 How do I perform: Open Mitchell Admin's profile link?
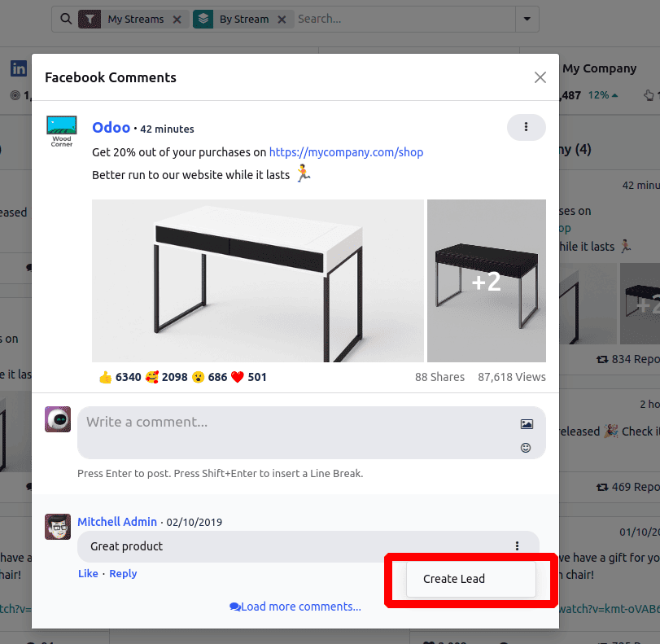pyautogui.click(x=117, y=522)
